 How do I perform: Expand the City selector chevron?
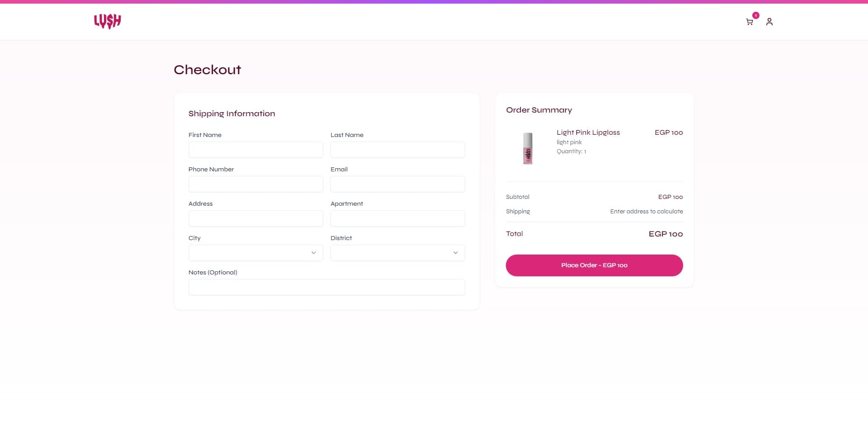point(313,253)
